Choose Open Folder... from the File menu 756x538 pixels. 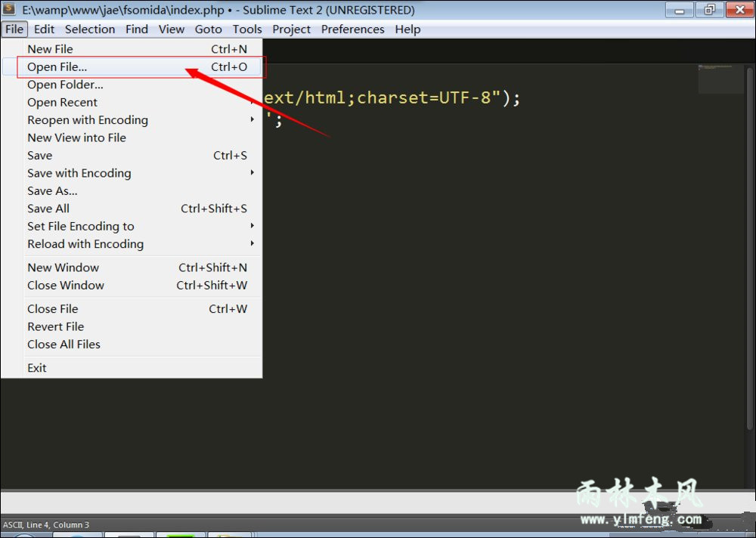pyautogui.click(x=132, y=85)
